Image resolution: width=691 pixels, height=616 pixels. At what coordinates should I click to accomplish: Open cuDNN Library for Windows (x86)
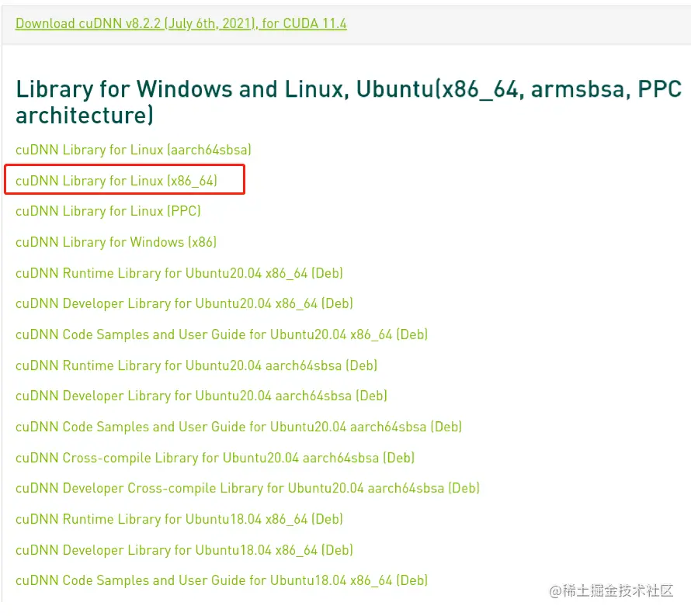(x=116, y=242)
